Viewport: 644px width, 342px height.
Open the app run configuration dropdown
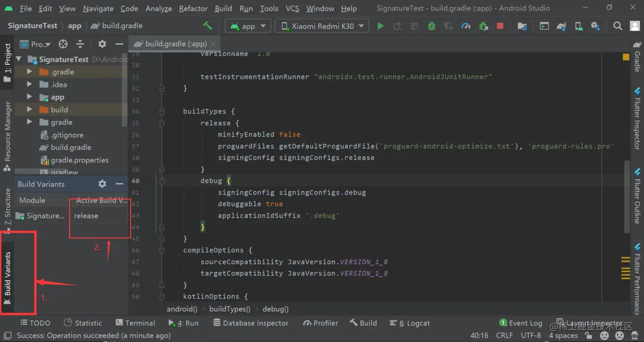[x=248, y=26]
